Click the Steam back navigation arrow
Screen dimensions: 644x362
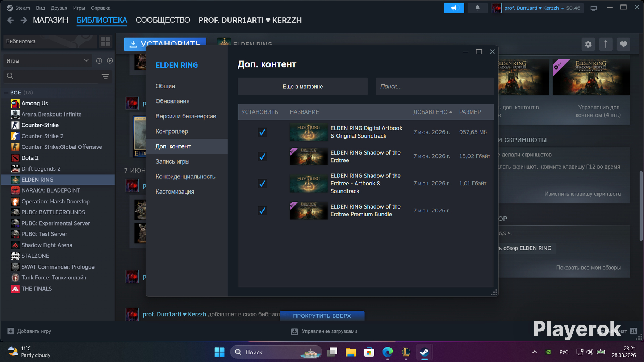[11, 20]
